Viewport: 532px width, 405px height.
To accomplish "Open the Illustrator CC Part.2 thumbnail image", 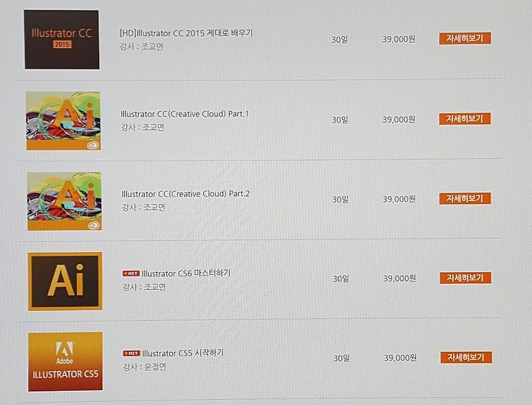I will point(64,201).
